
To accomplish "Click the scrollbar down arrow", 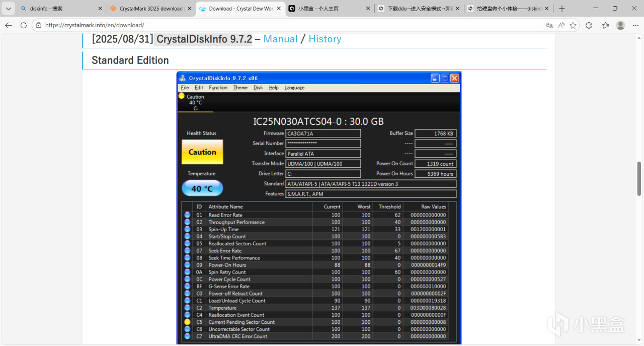I will pyautogui.click(x=639, y=340).
